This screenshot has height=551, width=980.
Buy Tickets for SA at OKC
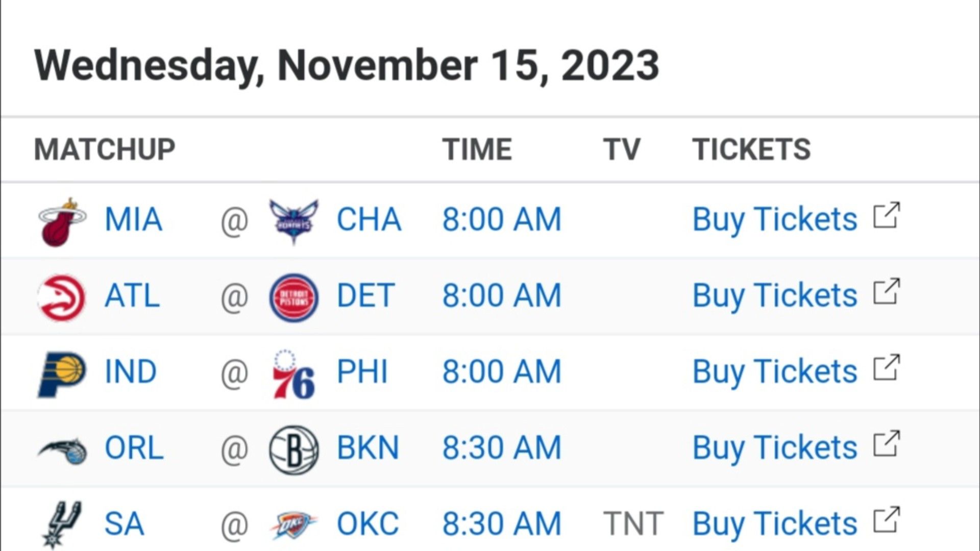pyautogui.click(x=774, y=524)
